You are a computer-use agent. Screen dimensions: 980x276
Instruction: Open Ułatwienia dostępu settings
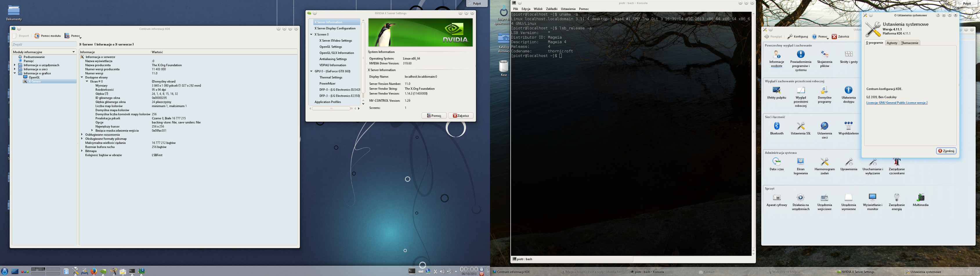(x=848, y=94)
